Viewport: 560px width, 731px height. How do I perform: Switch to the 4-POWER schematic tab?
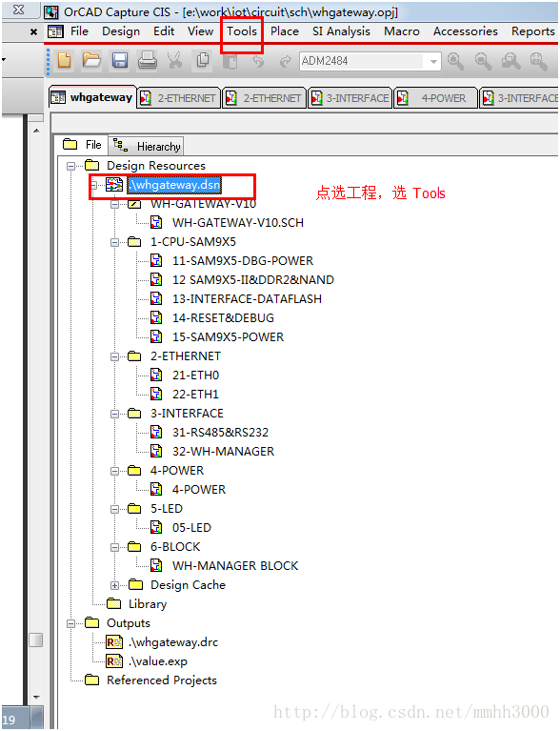(435, 98)
